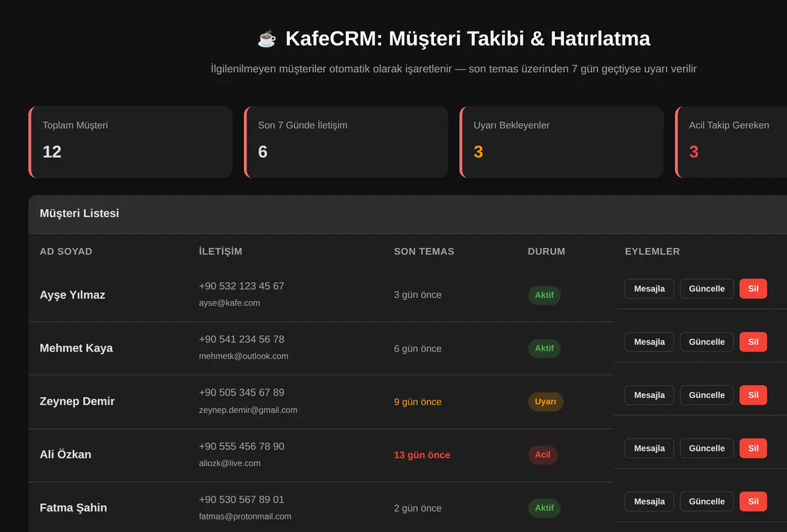Click the '13 gün önce' last contact cell
The height and width of the screenshot is (532, 787).
(x=422, y=455)
